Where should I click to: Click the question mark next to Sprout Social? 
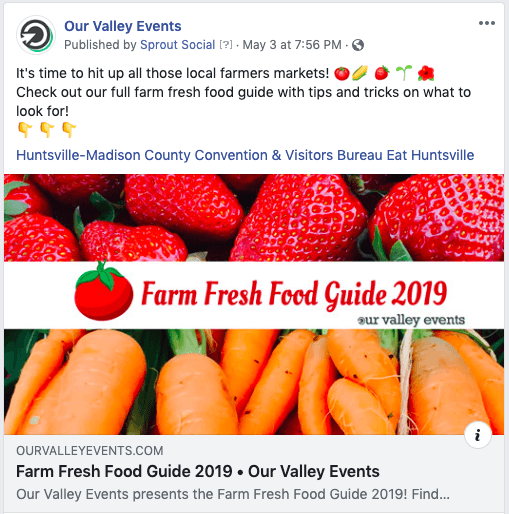(x=226, y=45)
